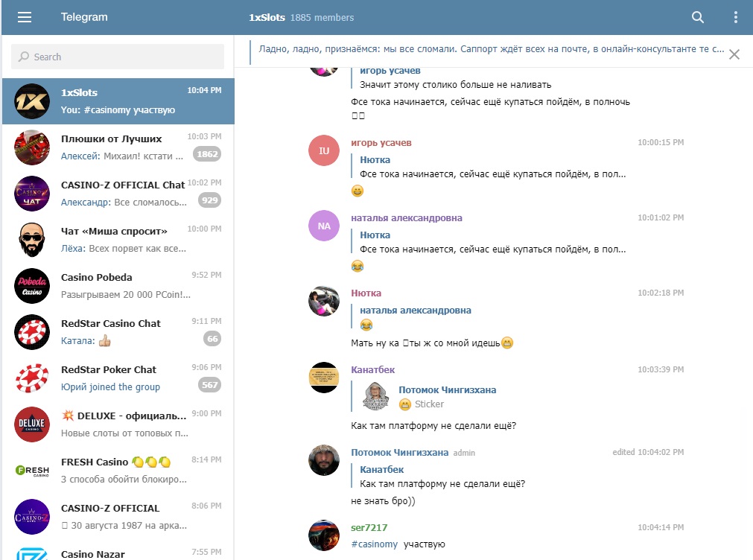Open sender name Потомок Чингизхана admin
Image resolution: width=753 pixels, height=560 pixels.
(399, 453)
